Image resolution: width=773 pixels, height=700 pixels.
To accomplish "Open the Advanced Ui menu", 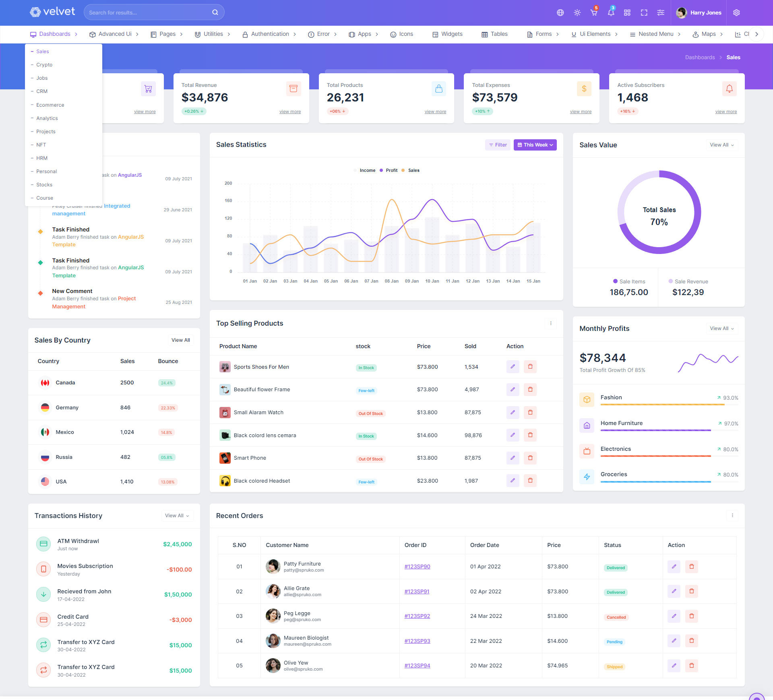I will point(114,34).
